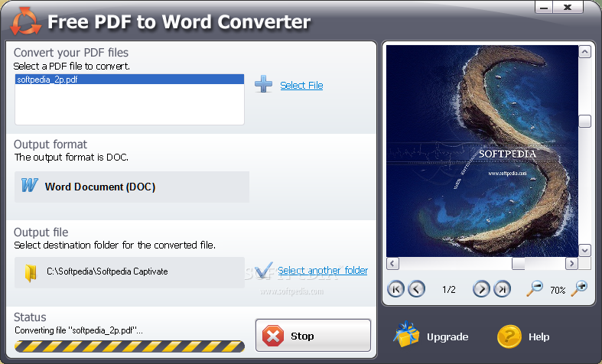Zoom out the preview with minus magnifier
Image resolution: width=602 pixels, height=364 pixels.
pos(535,288)
